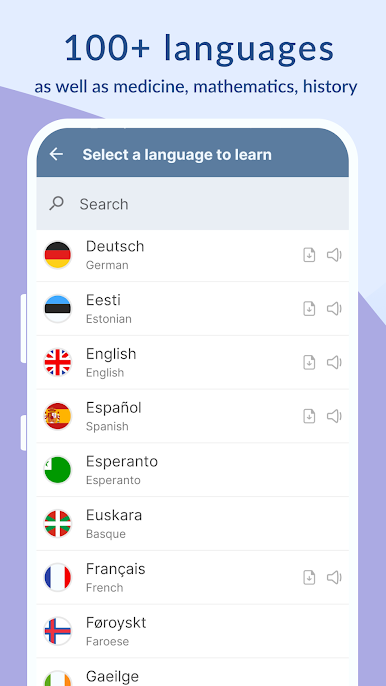Tap the Spanish flag thumbnail
Image resolution: width=386 pixels, height=686 pixels.
click(x=57, y=416)
